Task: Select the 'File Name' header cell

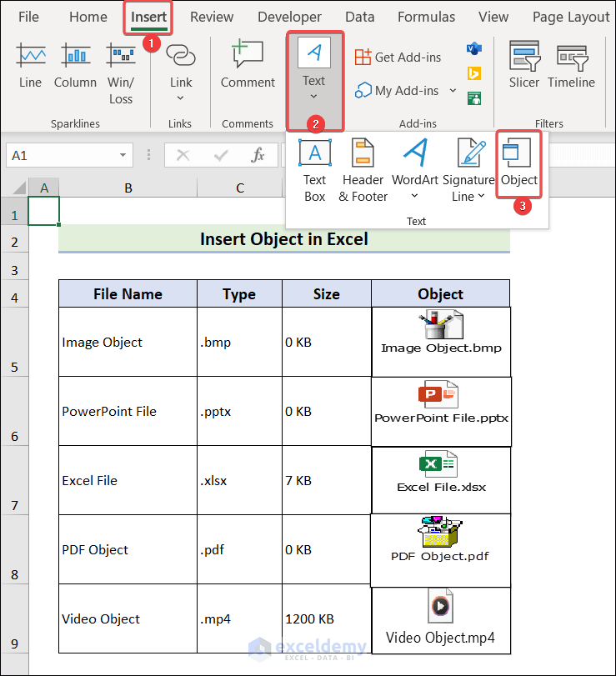Action: coord(128,293)
